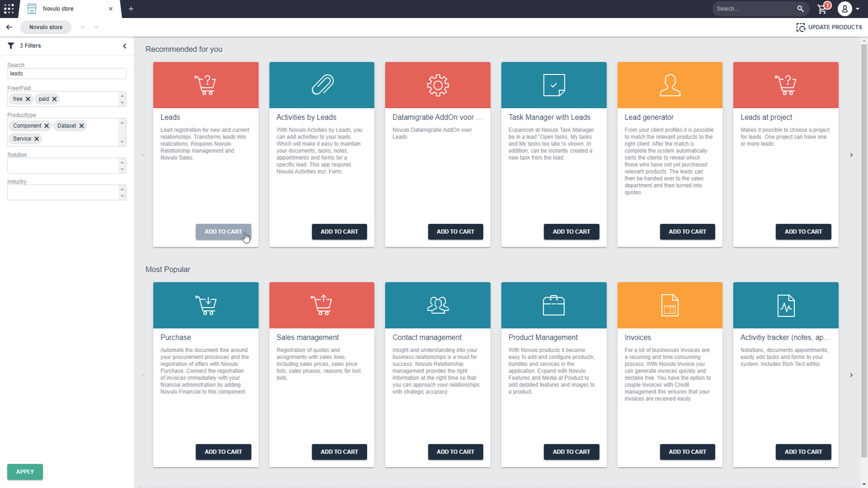Screen dimensions: 868x488
Task: Open the user account menu
Action: click(849, 9)
